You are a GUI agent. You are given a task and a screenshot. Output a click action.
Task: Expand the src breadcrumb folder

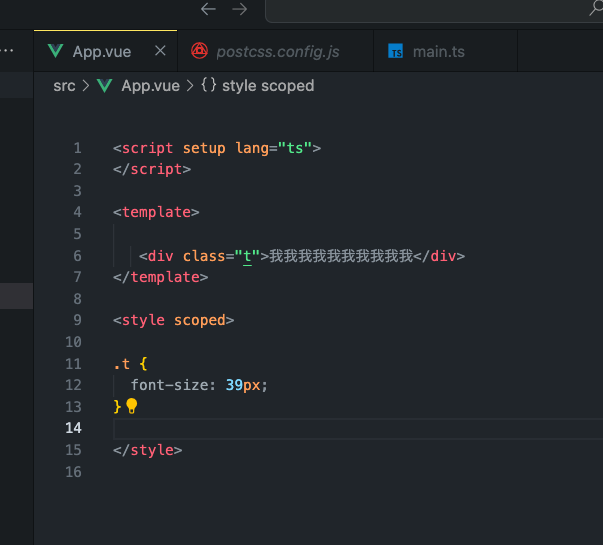pos(64,86)
